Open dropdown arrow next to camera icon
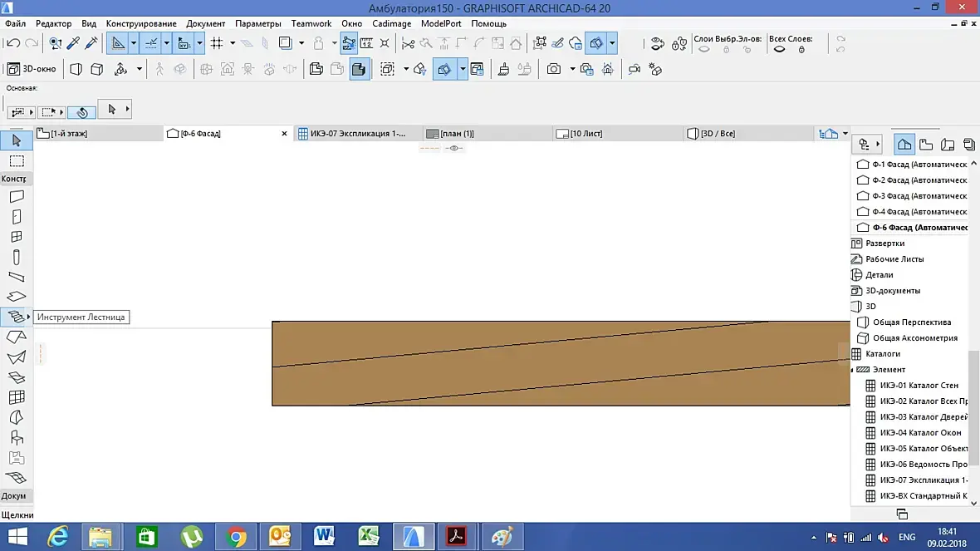 coord(572,70)
